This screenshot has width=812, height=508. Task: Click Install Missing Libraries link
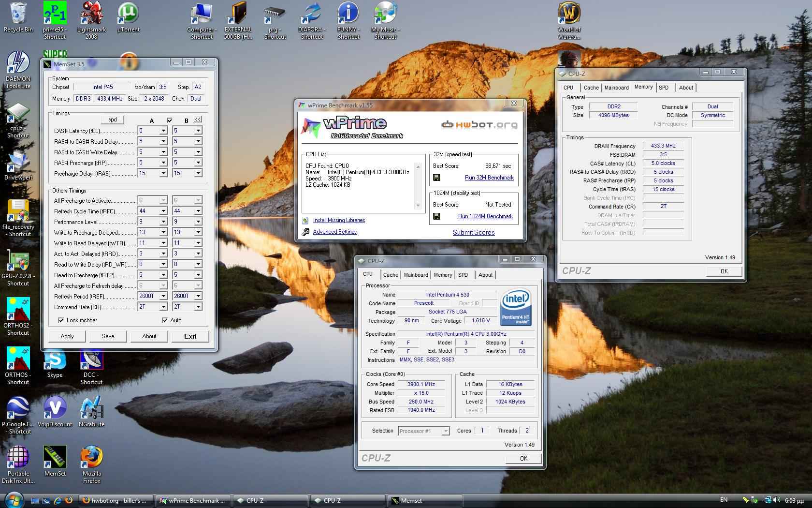pyautogui.click(x=339, y=220)
